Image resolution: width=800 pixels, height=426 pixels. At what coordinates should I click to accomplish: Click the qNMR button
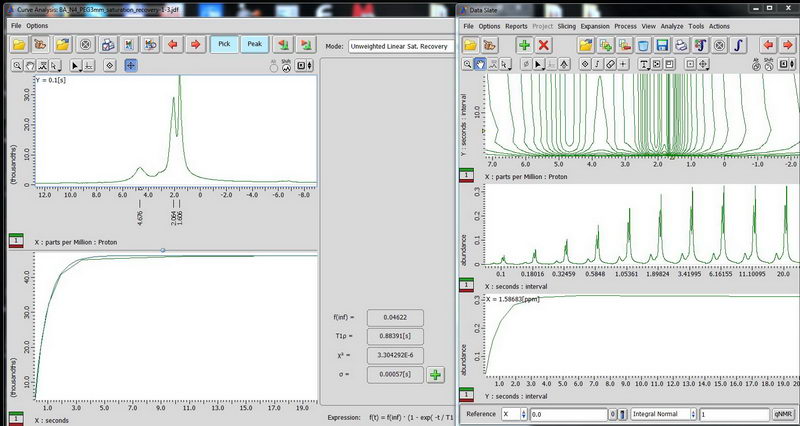[x=783, y=413]
